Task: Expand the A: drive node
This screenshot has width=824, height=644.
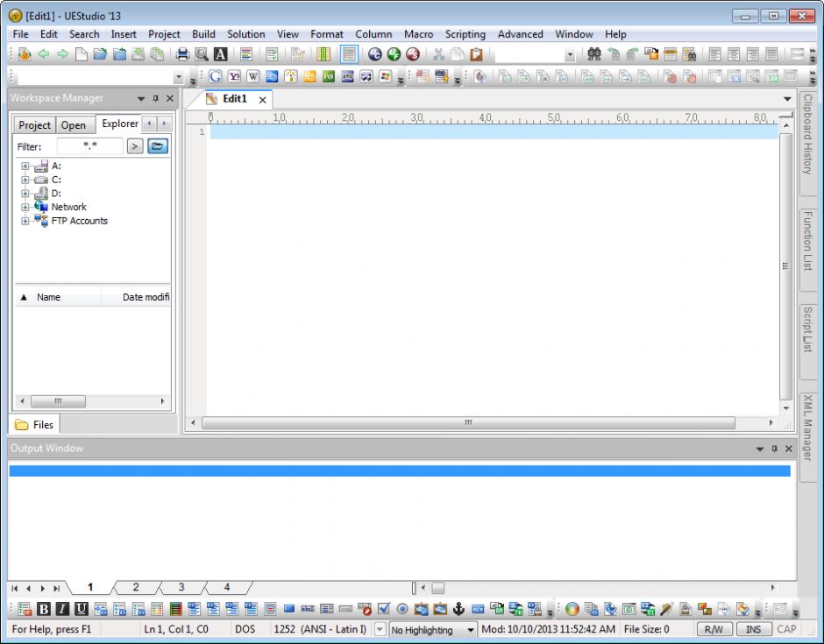Action: [25, 166]
